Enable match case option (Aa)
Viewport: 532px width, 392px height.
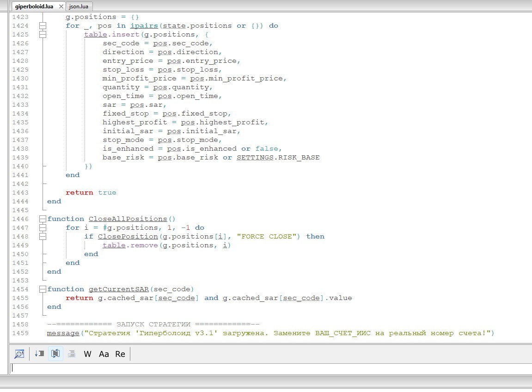[104, 354]
